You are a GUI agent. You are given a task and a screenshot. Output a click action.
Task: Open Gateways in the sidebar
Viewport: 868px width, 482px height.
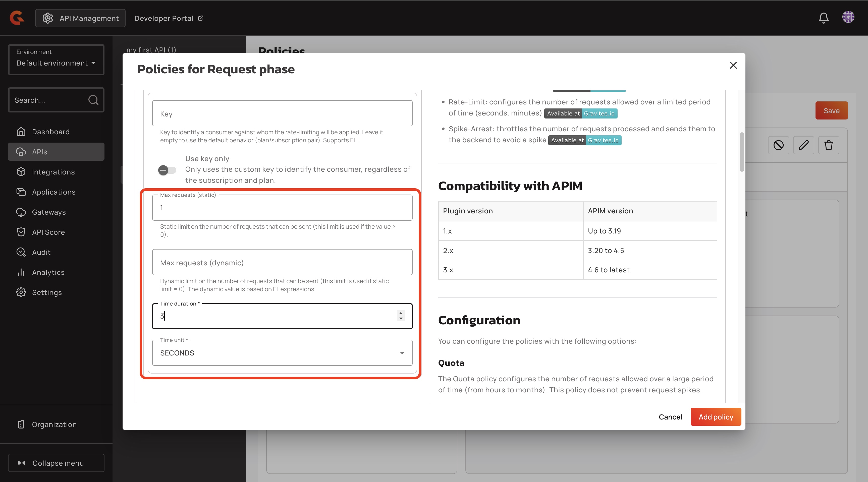click(x=49, y=212)
